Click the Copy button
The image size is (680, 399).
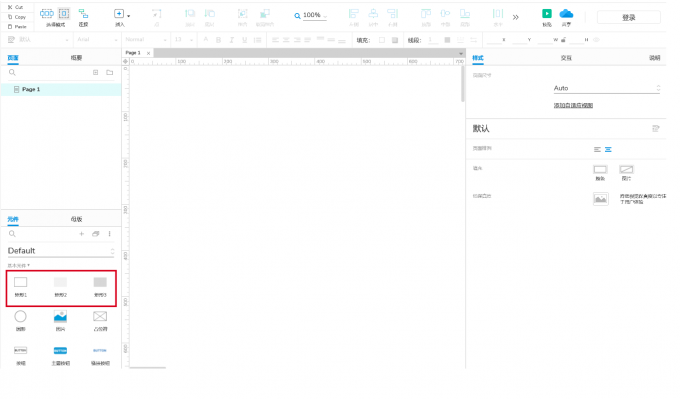tap(17, 17)
